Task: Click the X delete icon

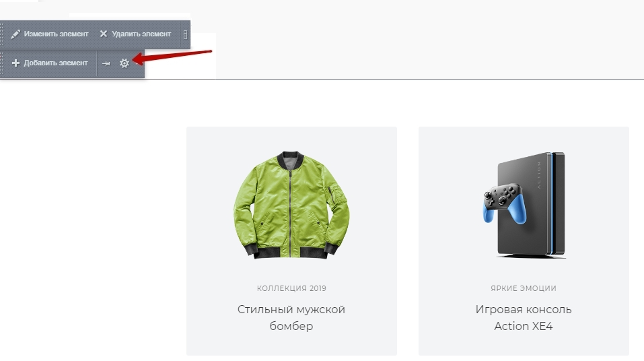Action: (104, 34)
